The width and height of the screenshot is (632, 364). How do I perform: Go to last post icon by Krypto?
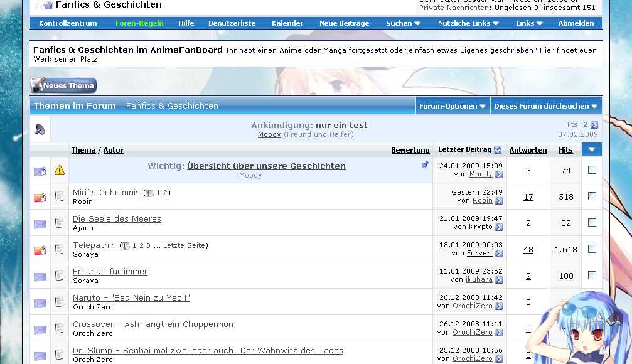pos(499,227)
